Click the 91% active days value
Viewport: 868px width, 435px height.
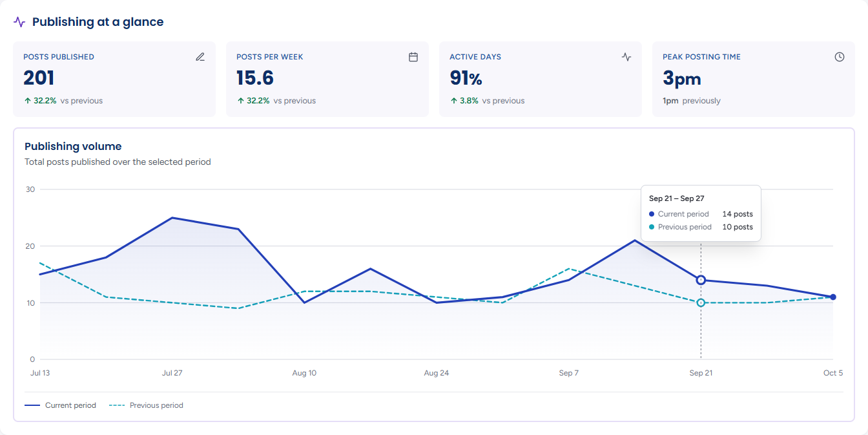pyautogui.click(x=466, y=78)
